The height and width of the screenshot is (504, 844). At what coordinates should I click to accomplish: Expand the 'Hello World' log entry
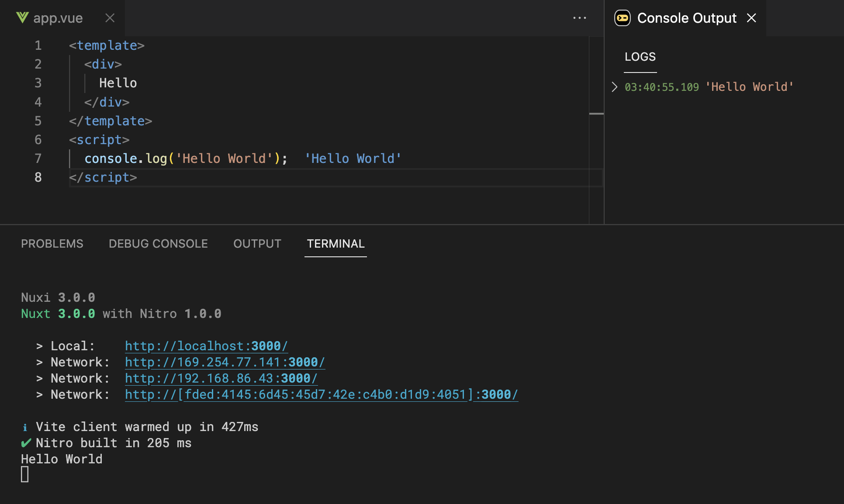(x=615, y=87)
